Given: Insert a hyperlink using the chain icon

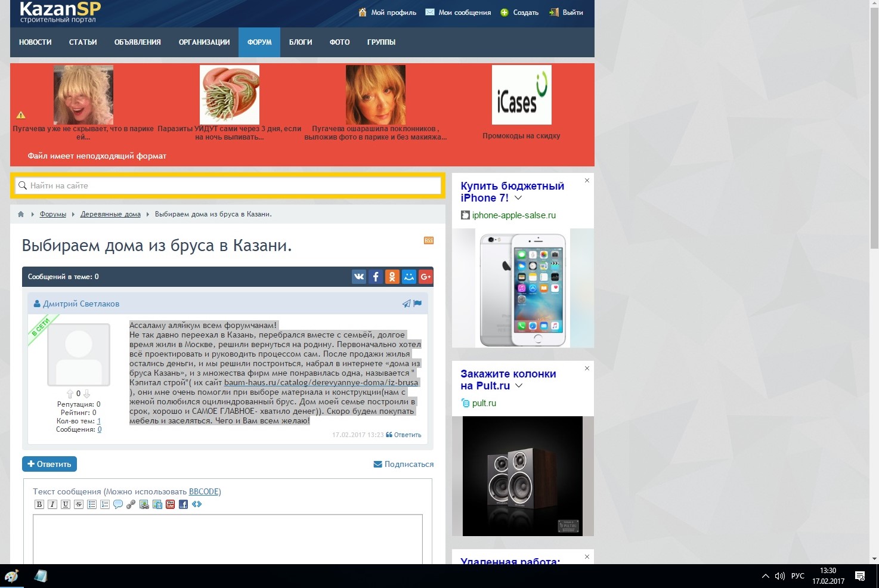Looking at the screenshot, I should [131, 505].
